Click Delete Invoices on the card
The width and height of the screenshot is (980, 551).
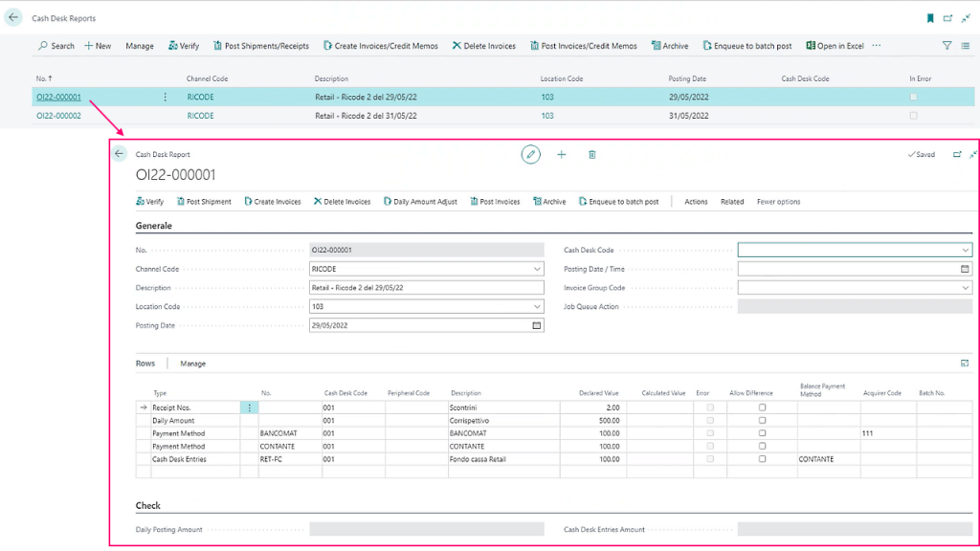click(342, 202)
